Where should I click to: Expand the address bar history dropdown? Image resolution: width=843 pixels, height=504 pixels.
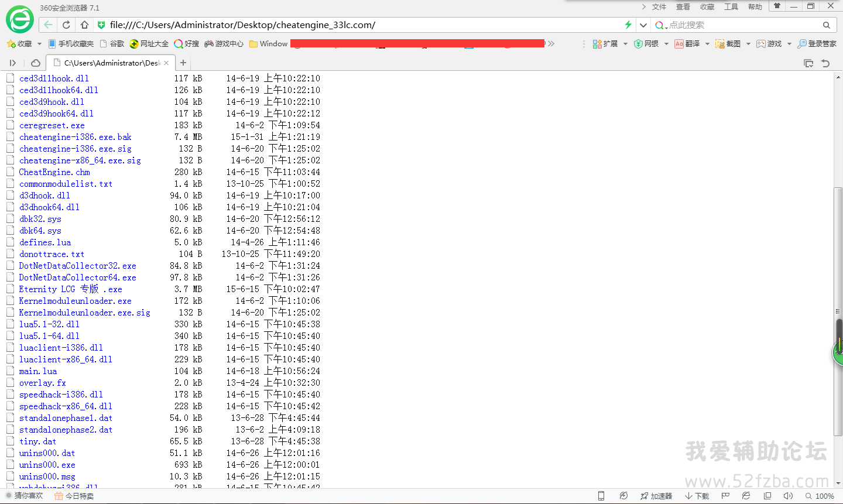click(x=643, y=25)
